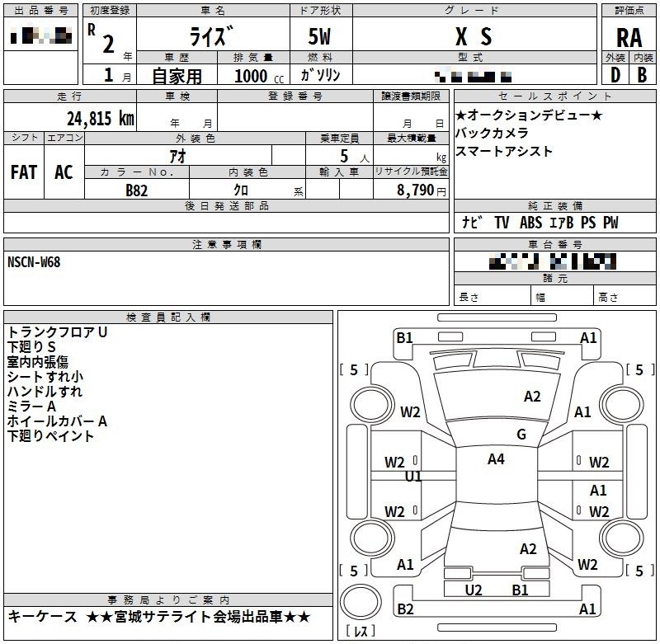Viewport: 660px width, 644px height.
Task: Select the オークションデビュー sales point line
Action: tap(529, 115)
